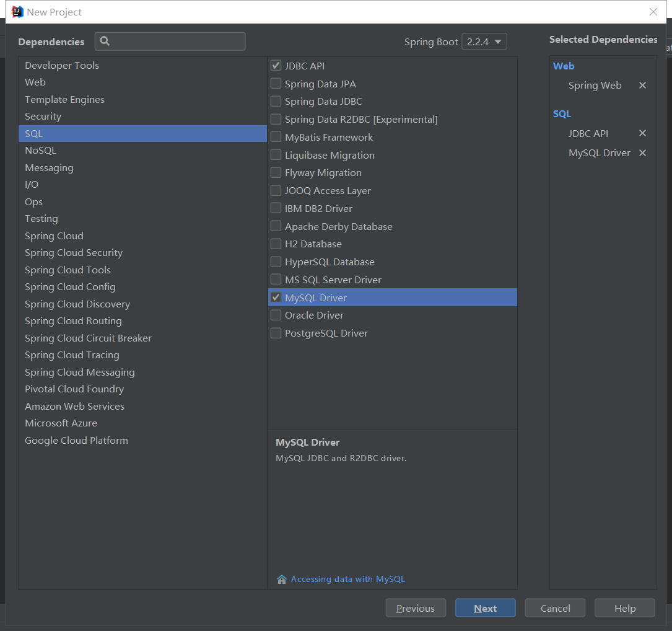This screenshot has width=672, height=631.
Task: Select the Security category
Action: tap(142, 117)
